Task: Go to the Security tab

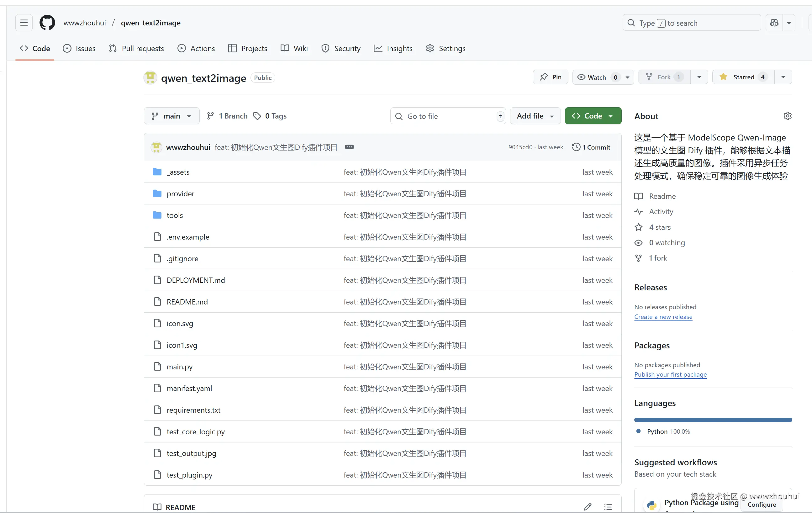Action: pos(340,49)
